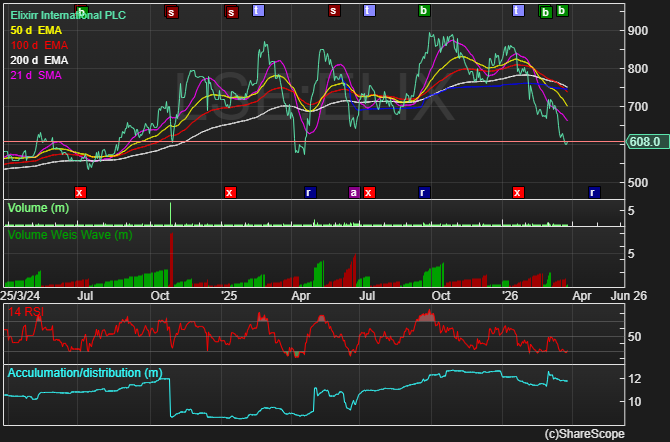Viewport: 670px width, 442px height.
Task: Click the purple "a" event marker
Action: [353, 191]
